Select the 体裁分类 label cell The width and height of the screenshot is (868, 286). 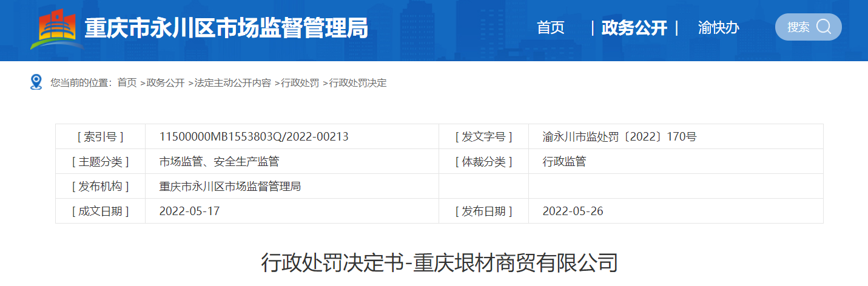tap(484, 162)
